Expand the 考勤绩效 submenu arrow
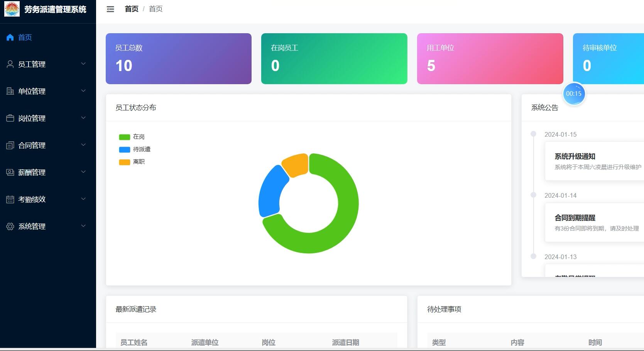The image size is (644, 351). tap(83, 199)
